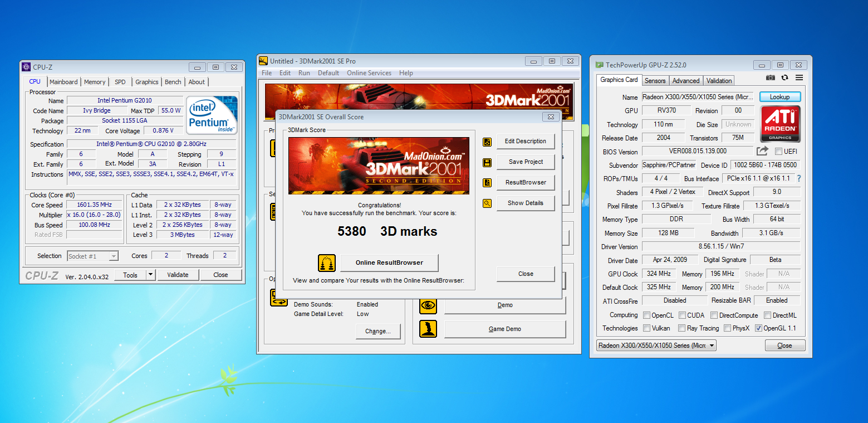Click the eye icon beside Demo
Screen dimensions: 868x423
pyautogui.click(x=428, y=305)
